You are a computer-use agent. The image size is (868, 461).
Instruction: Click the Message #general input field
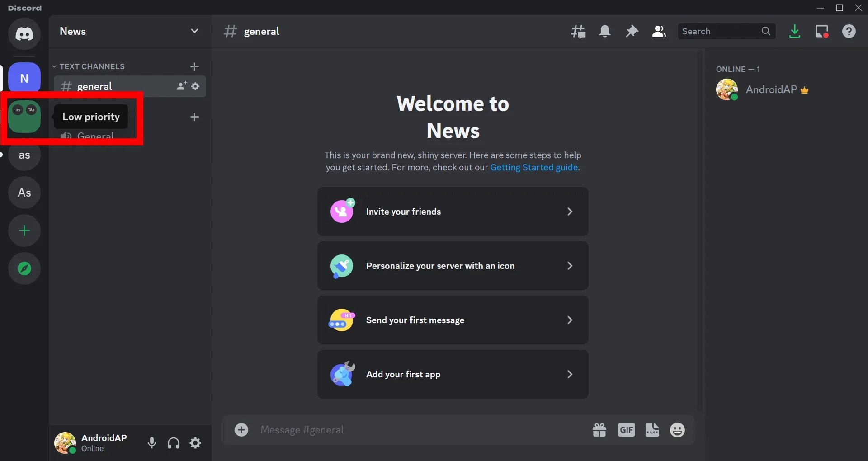pyautogui.click(x=407, y=430)
